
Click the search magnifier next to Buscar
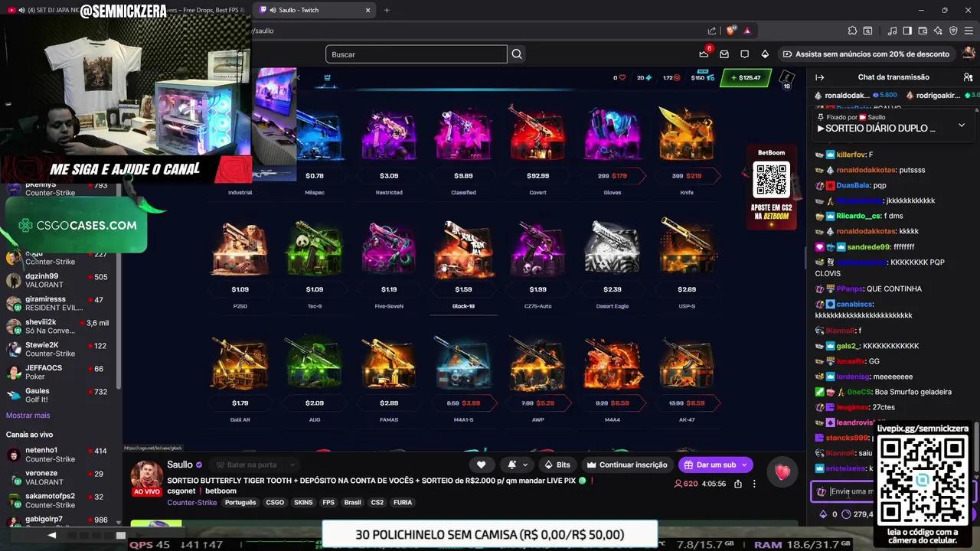point(517,54)
